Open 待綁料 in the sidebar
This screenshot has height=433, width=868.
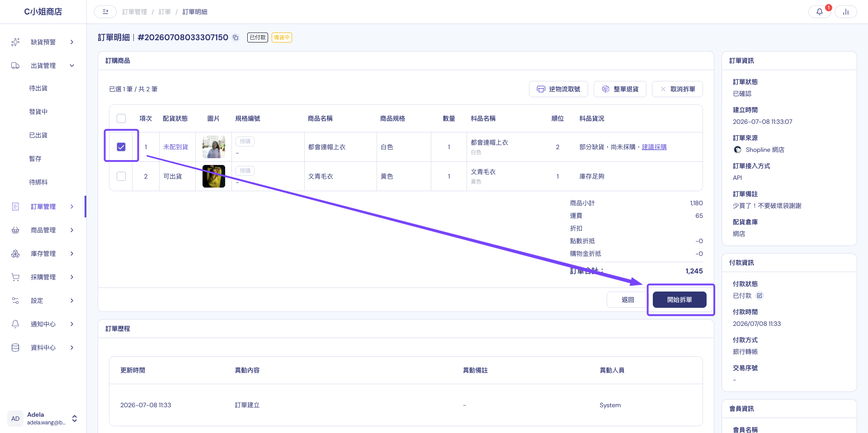coord(38,182)
